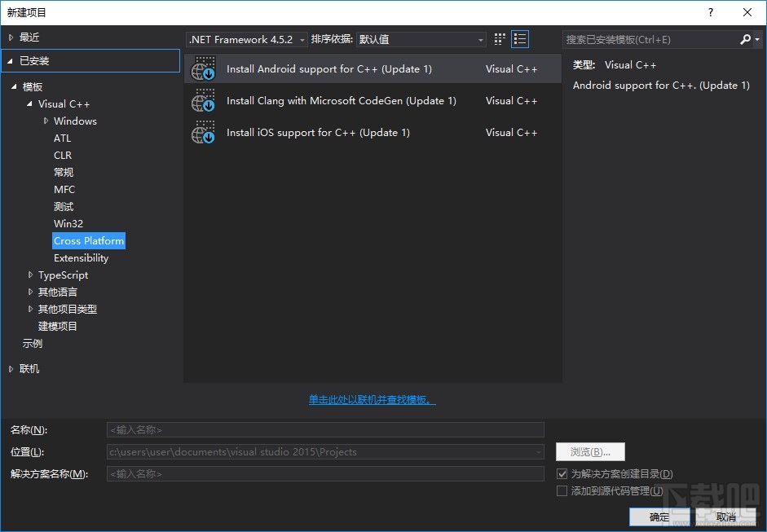Select ATL in the template tree

[62, 138]
